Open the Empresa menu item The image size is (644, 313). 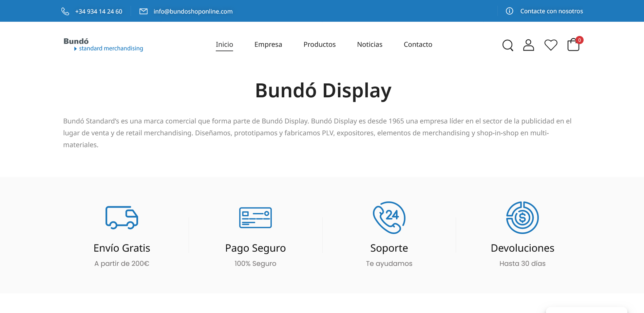tap(268, 44)
